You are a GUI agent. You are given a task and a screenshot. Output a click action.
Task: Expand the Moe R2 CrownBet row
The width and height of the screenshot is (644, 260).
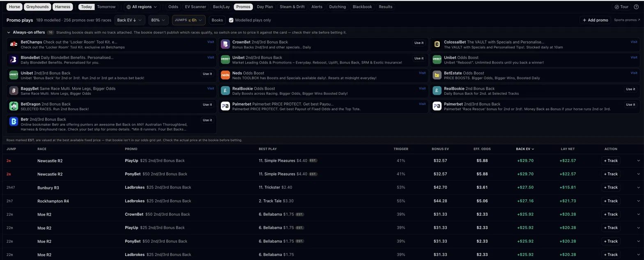pyautogui.click(x=638, y=214)
